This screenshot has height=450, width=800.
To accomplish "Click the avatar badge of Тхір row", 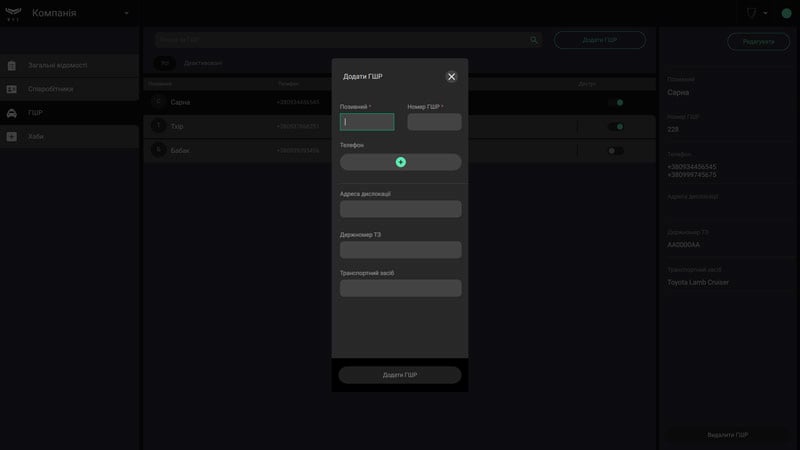I will pyautogui.click(x=158, y=126).
